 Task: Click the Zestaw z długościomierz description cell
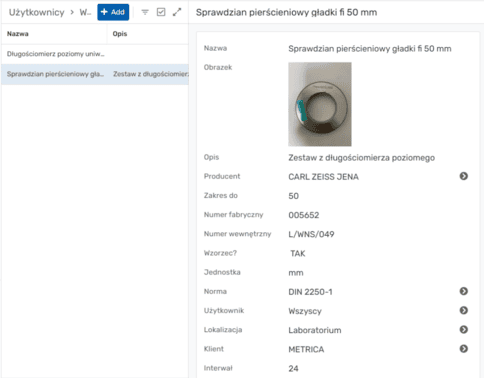click(x=150, y=74)
